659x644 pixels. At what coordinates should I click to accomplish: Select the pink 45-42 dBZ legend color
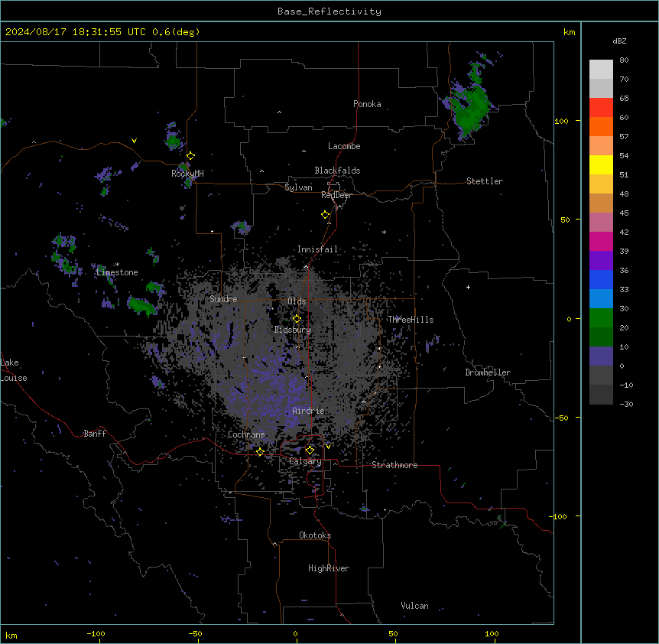coord(601,223)
